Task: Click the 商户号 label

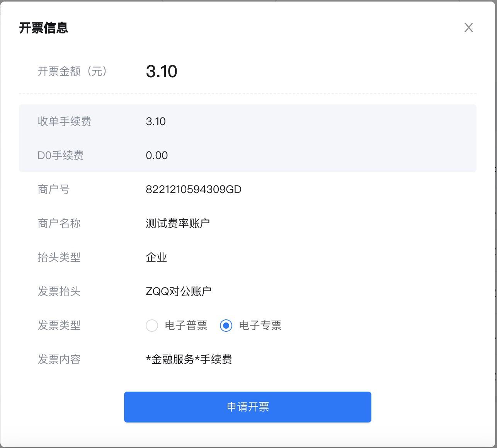Action: click(x=53, y=189)
